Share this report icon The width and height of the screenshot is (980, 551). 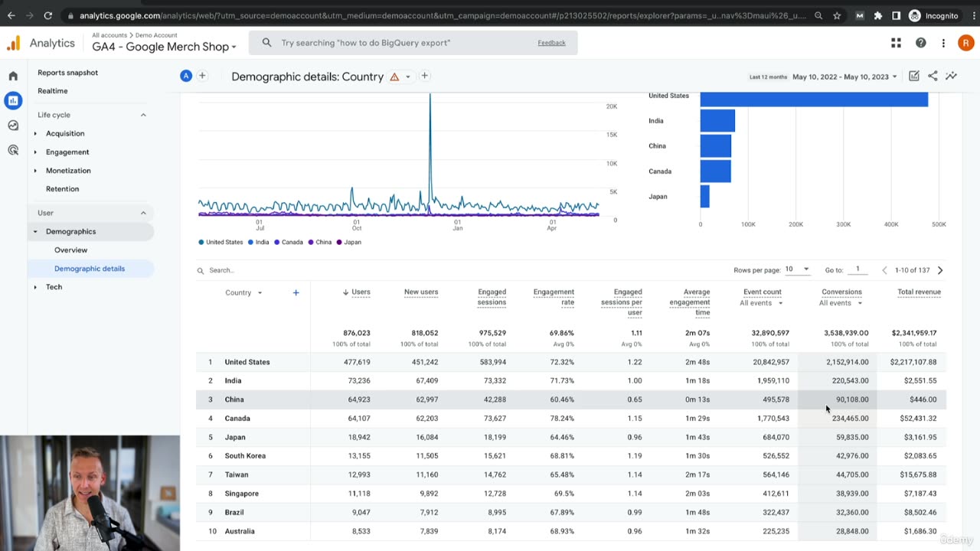(933, 76)
